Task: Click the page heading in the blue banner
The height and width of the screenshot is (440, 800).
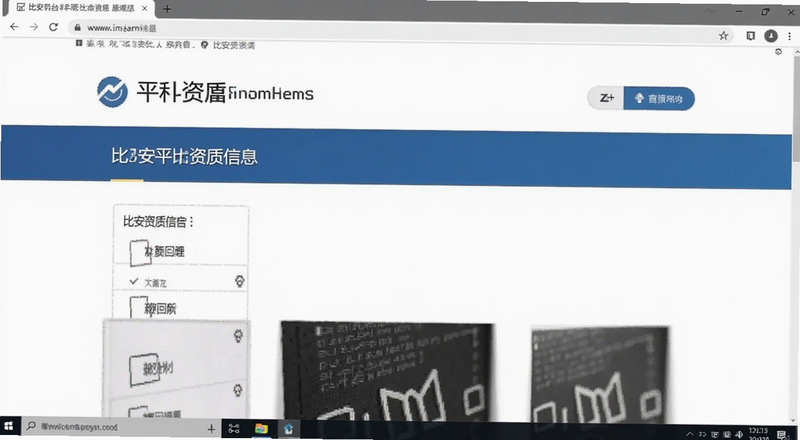Action: (x=184, y=156)
